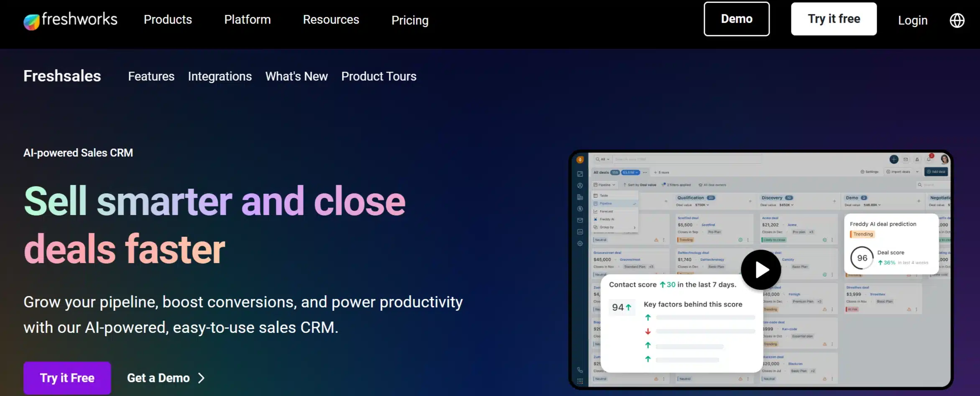The image size is (980, 396).
Task: Click Sort by Deal value
Action: point(640,185)
